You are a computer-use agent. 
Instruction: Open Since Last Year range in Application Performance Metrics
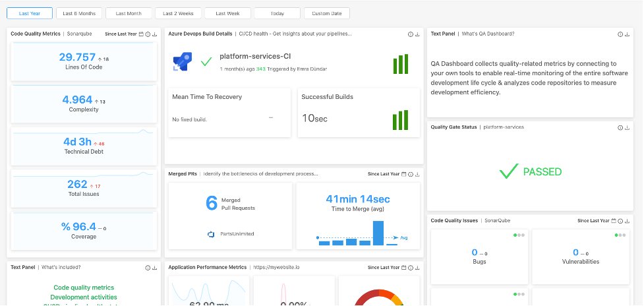point(384,267)
